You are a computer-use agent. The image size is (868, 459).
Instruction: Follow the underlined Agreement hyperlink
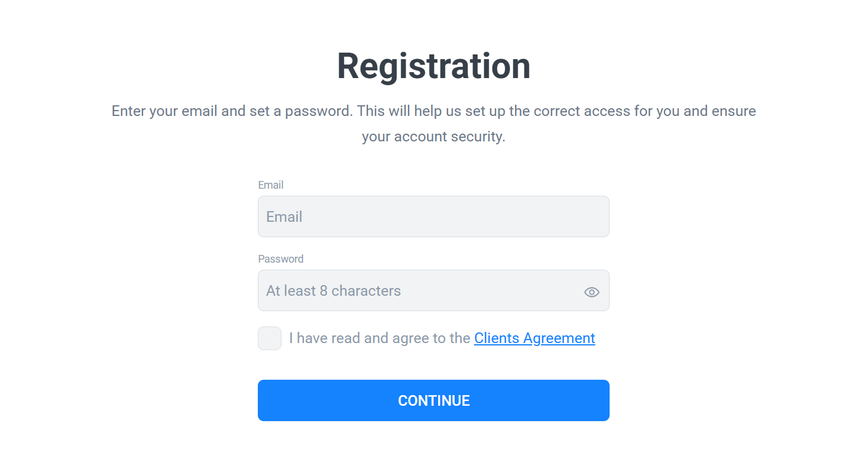[535, 338]
